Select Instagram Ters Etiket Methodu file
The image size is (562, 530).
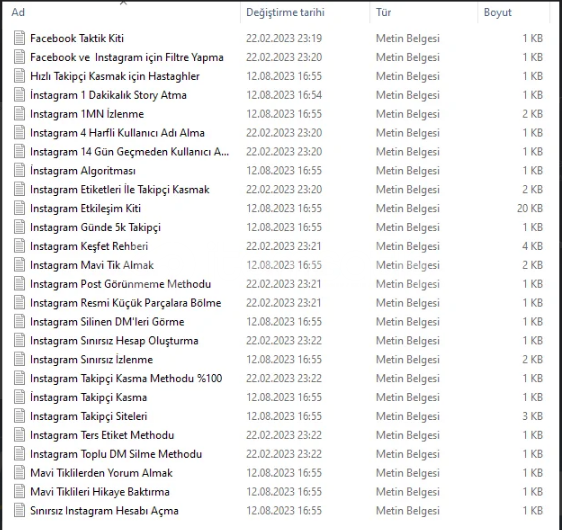(102, 435)
